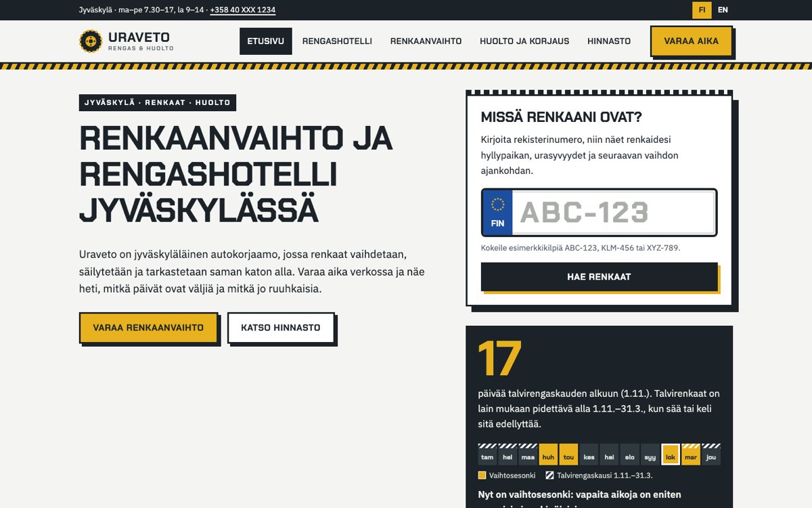Click the Katso hinnasto button
Image resolution: width=812 pixels, height=508 pixels.
point(281,328)
